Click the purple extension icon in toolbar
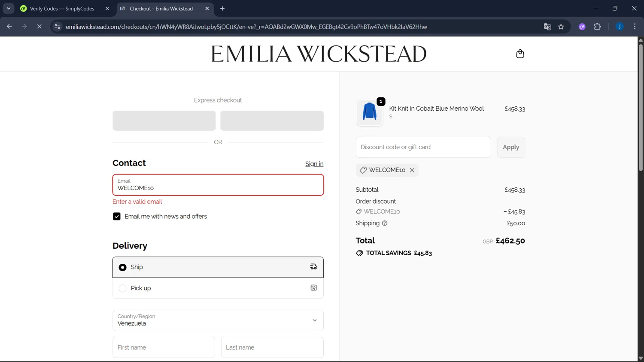644x362 pixels. 582,27
